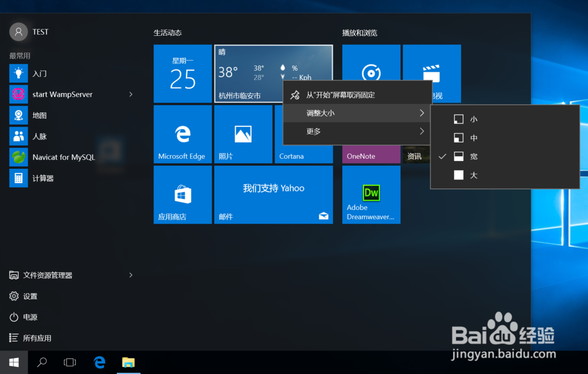Viewport: 588px width, 374px height.
Task: Expand the 文件资源管理器 jump list arrow
Action: [131, 275]
